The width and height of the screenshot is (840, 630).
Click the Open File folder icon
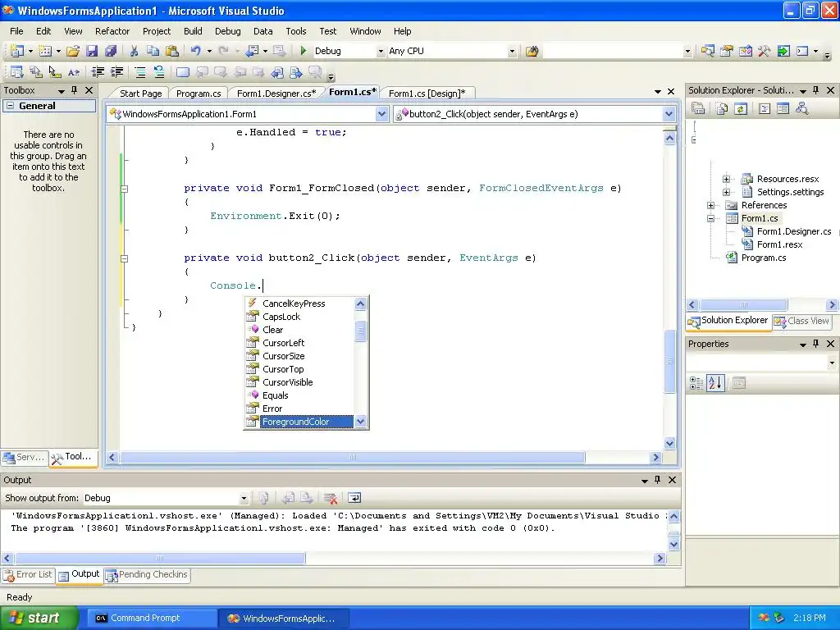point(73,51)
